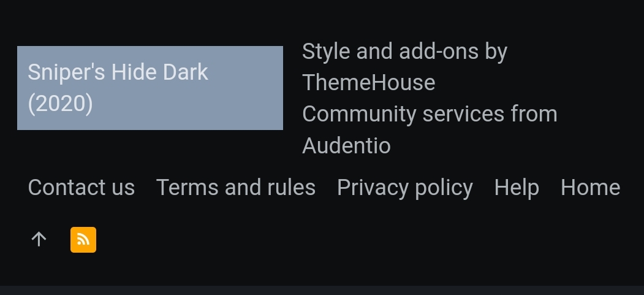Viewport: 644px width, 295px height.
Task: Open the Help page link
Action: (517, 188)
